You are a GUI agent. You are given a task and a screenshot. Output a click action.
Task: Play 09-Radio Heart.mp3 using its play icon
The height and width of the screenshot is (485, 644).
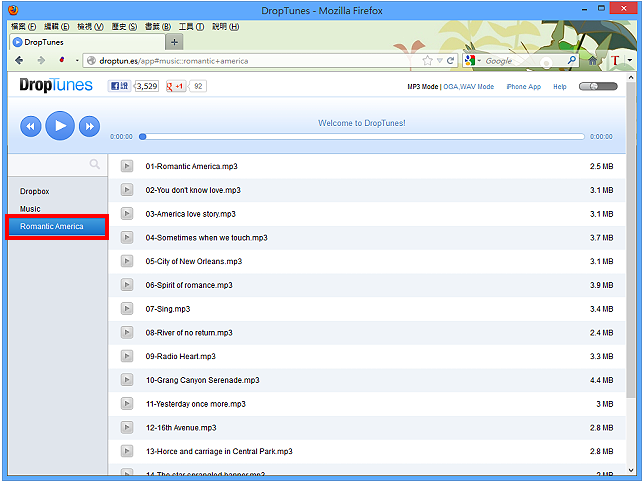[127, 356]
